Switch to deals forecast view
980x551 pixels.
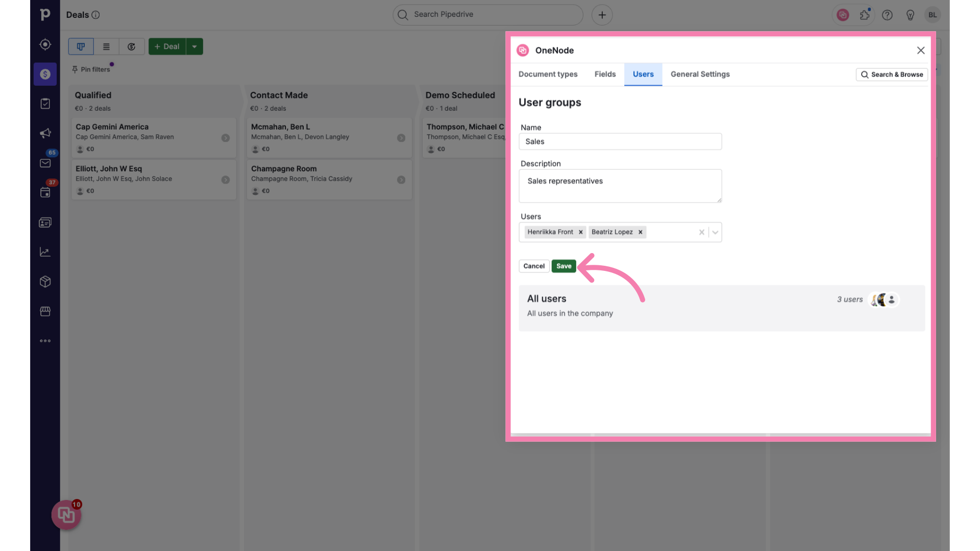[x=132, y=46]
